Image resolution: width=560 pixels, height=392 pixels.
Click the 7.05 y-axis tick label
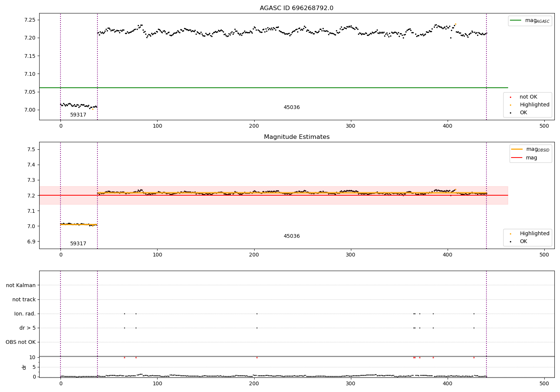pyautogui.click(x=29, y=92)
